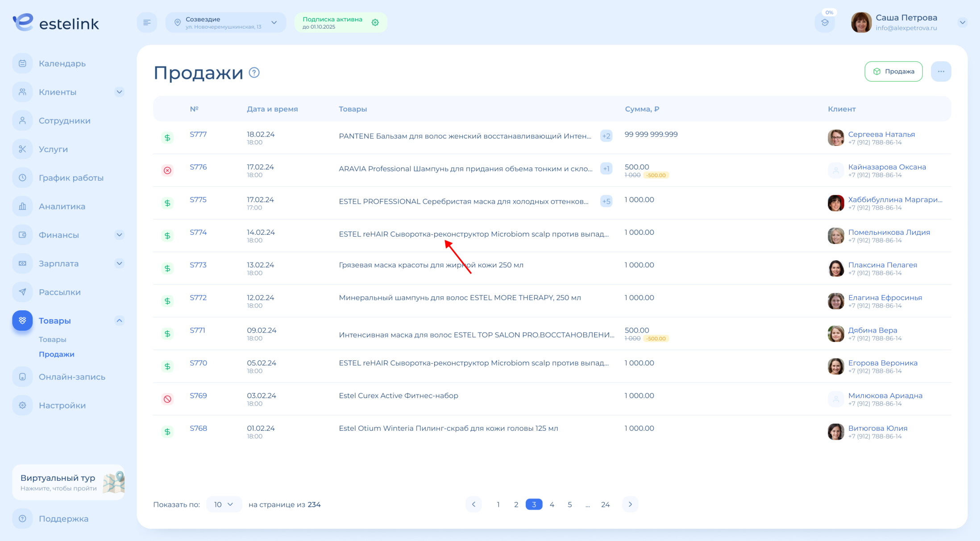Image resolution: width=980 pixels, height=541 pixels.
Task: Open subscription settings gear icon
Action: [375, 23]
